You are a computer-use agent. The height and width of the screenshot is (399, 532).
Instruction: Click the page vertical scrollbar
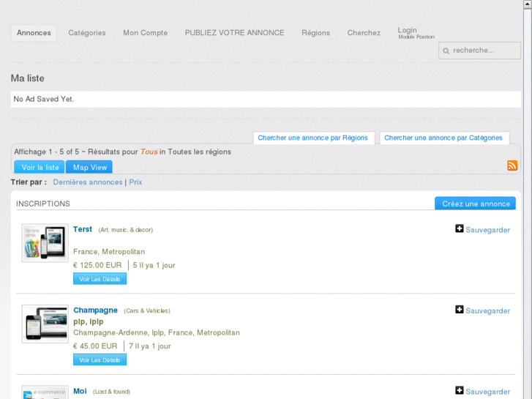pos(528,204)
